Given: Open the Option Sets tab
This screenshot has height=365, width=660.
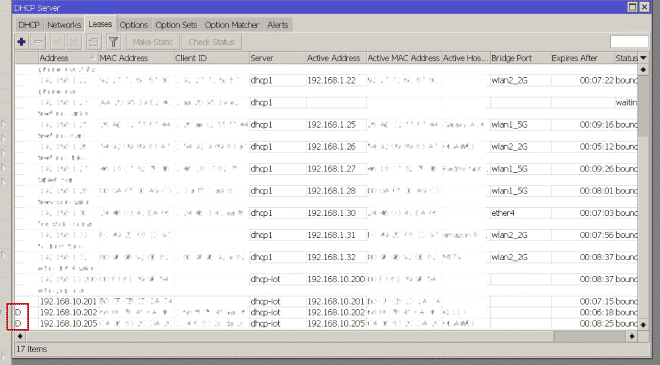Looking at the screenshot, I should point(176,25).
